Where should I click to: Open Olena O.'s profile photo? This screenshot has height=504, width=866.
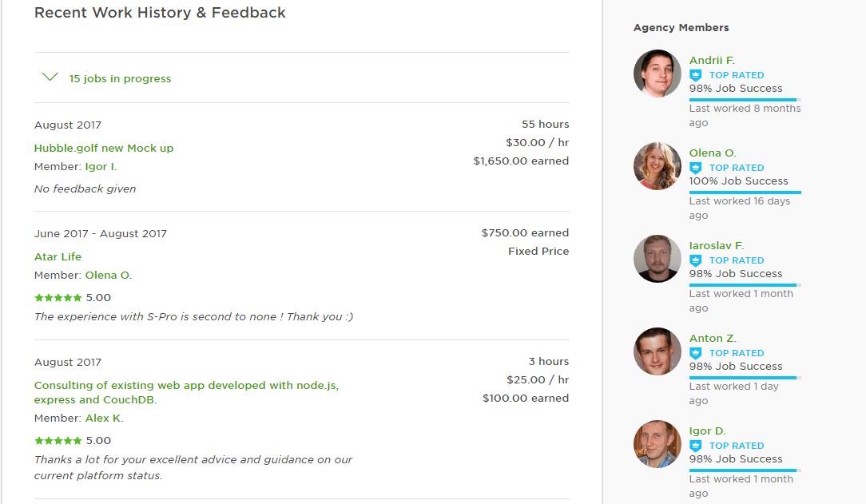tap(657, 166)
